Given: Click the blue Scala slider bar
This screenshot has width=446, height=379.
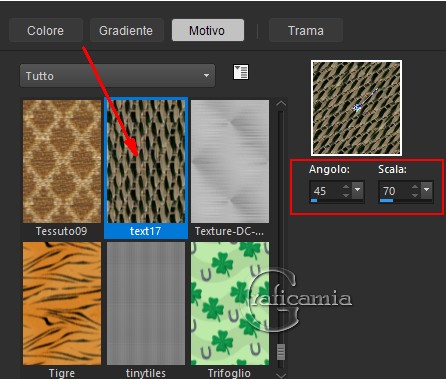Looking at the screenshot, I should (x=386, y=201).
